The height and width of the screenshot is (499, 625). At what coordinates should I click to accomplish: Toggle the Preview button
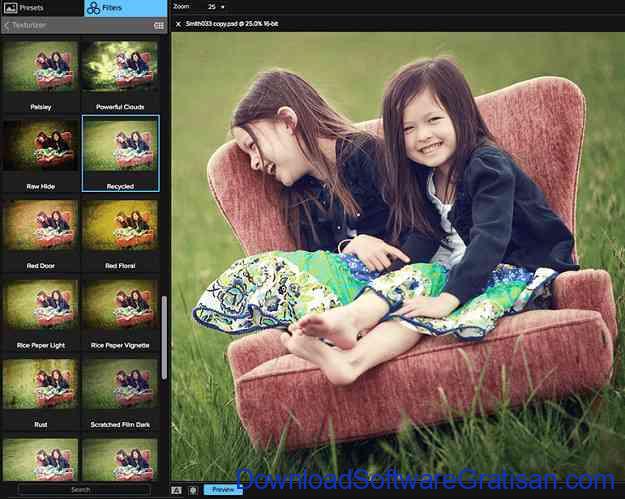[223, 489]
